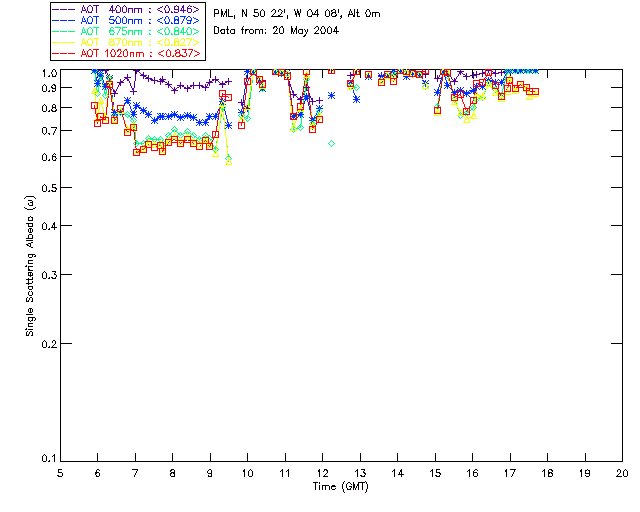This screenshot has height=512, width=640.
Task: Click the x-axis tick label 13
Action: coord(360,473)
